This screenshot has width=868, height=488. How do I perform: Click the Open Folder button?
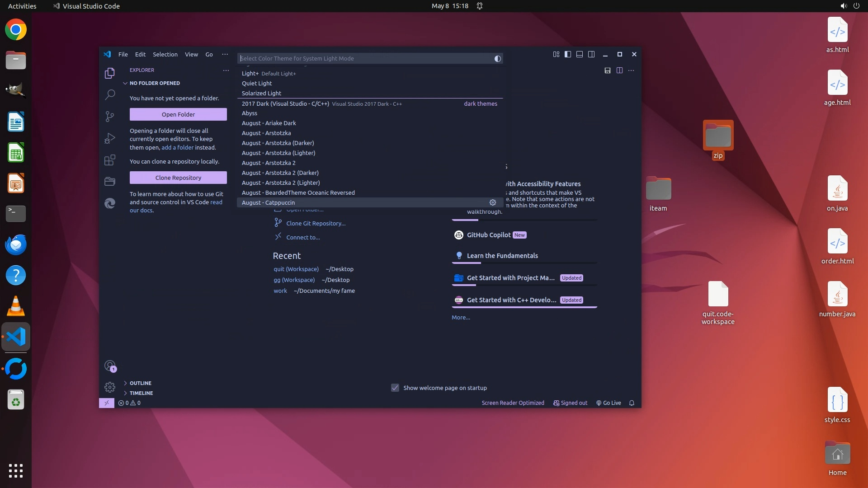pos(178,114)
